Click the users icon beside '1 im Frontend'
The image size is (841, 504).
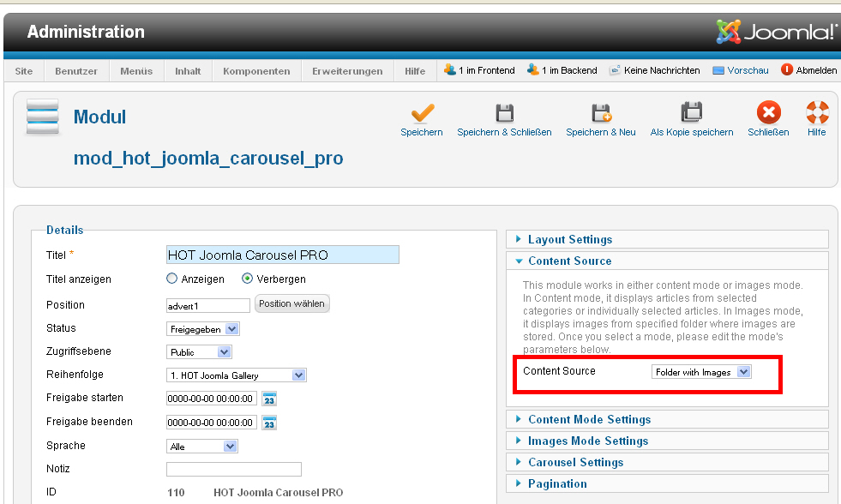coord(449,69)
